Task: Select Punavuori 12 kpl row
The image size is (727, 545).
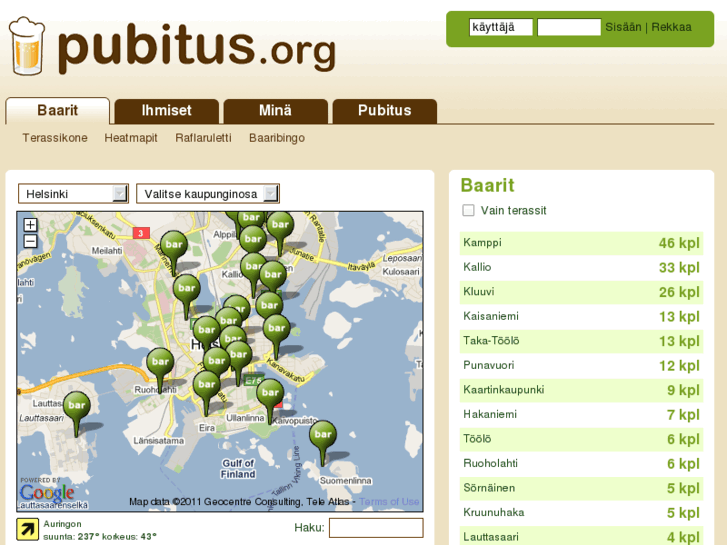Action: click(x=581, y=366)
